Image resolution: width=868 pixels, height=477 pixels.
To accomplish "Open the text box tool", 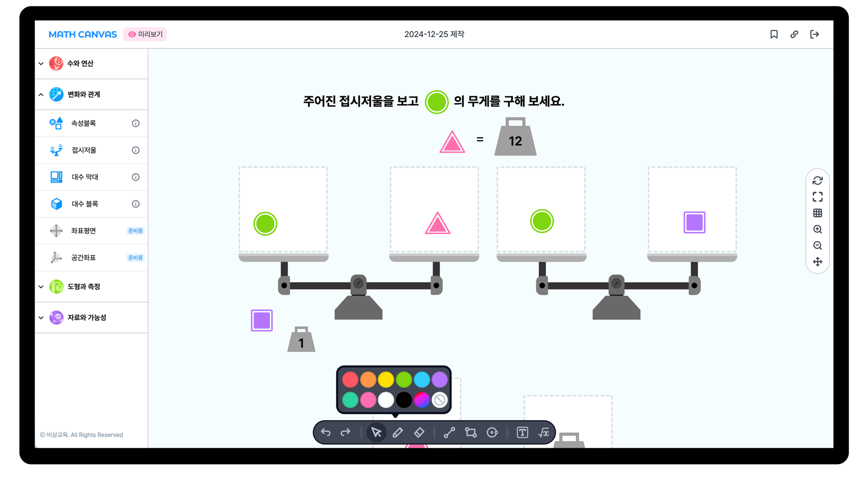I will [x=522, y=433].
